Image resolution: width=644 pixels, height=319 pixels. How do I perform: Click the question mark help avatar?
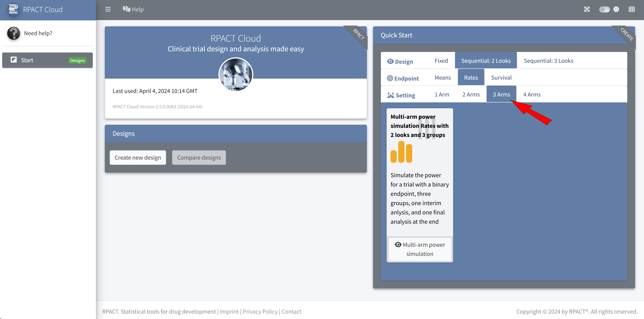pyautogui.click(x=14, y=33)
